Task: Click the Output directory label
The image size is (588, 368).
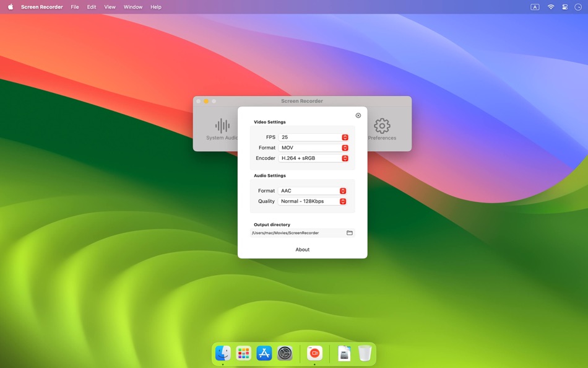Action: [x=272, y=224]
